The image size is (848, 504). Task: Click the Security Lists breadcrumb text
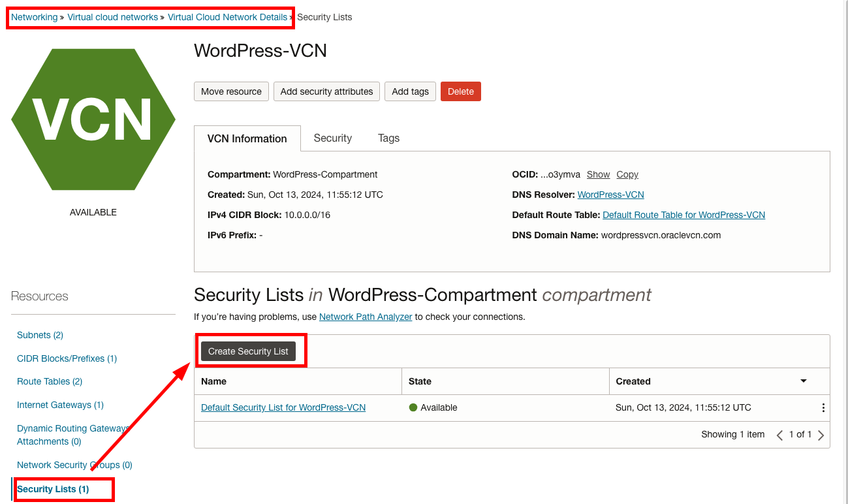pyautogui.click(x=324, y=17)
